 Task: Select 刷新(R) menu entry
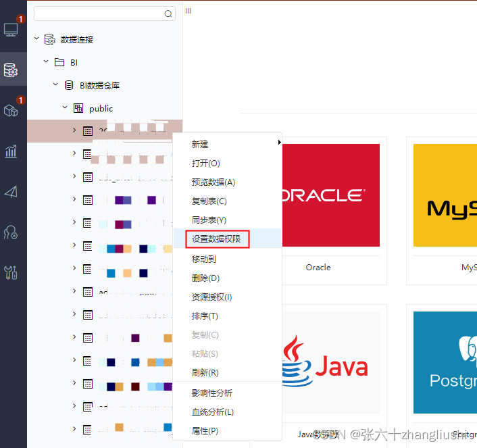tap(227, 372)
